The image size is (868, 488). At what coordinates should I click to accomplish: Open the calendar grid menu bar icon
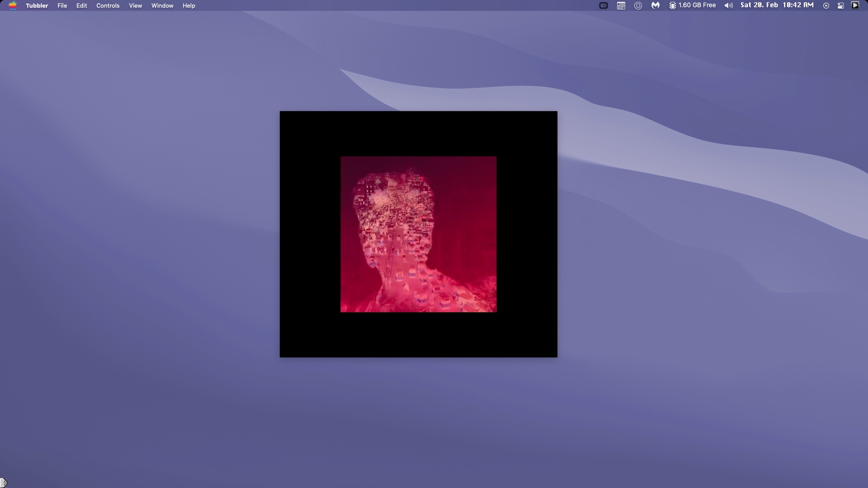pos(621,5)
